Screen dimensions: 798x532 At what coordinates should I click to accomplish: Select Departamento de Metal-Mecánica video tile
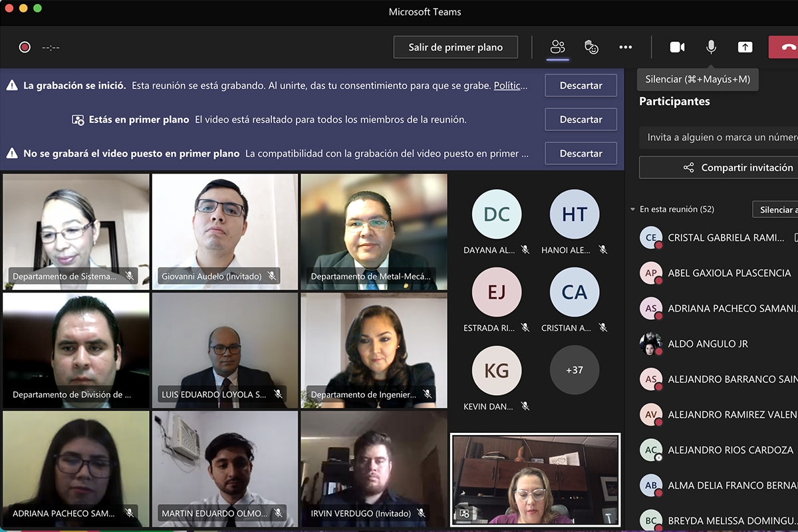pos(374,232)
